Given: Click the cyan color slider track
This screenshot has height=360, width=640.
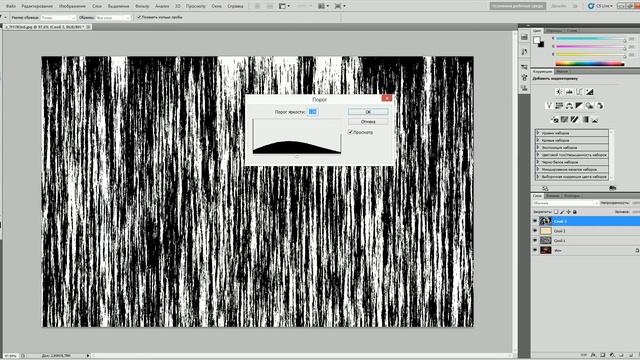Looking at the screenshot, I should point(590,39).
